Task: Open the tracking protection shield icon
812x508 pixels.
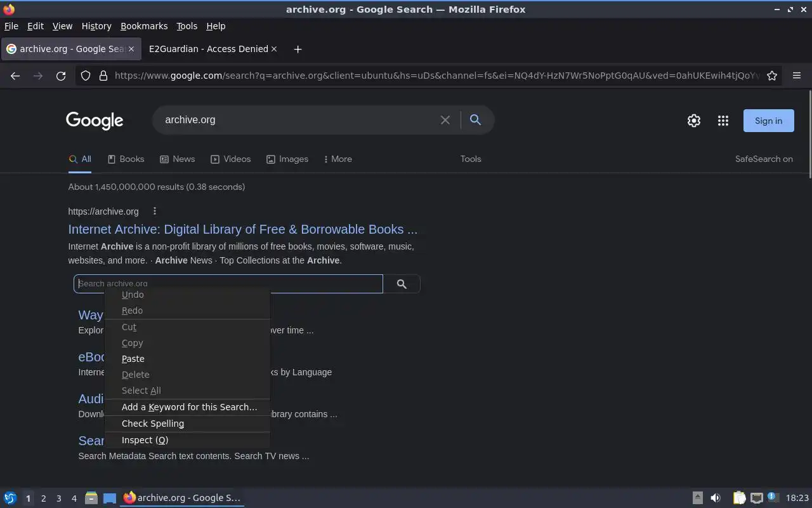Action: click(x=86, y=76)
